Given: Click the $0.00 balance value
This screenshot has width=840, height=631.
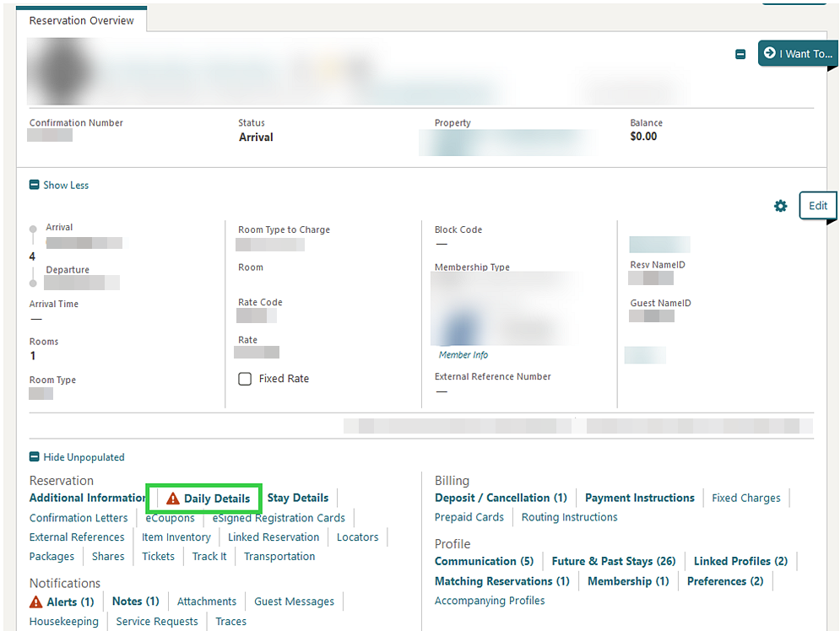Looking at the screenshot, I should (x=643, y=136).
